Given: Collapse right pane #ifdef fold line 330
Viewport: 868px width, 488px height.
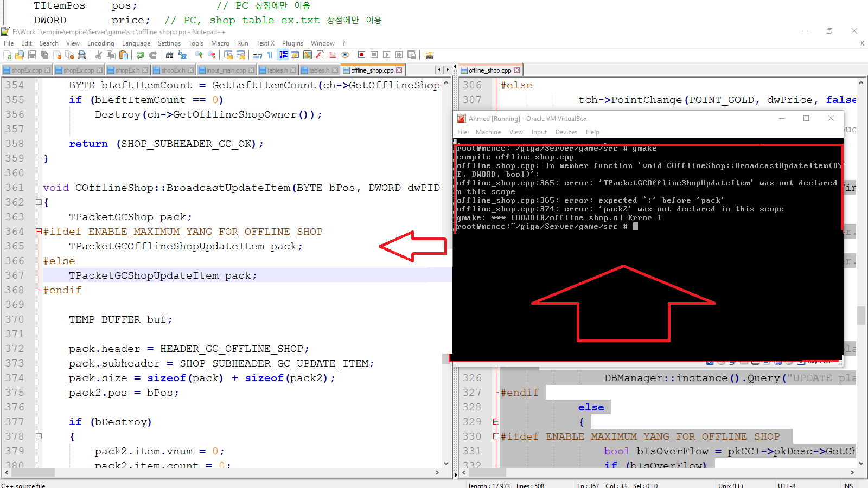Looking at the screenshot, I should (x=496, y=436).
